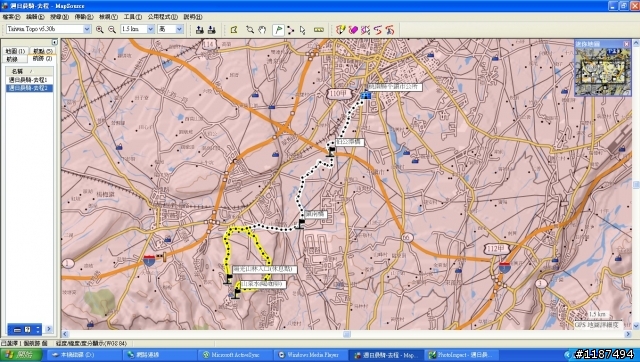
Task: Switch to the 航點 (5) tab
Action: coord(42,51)
